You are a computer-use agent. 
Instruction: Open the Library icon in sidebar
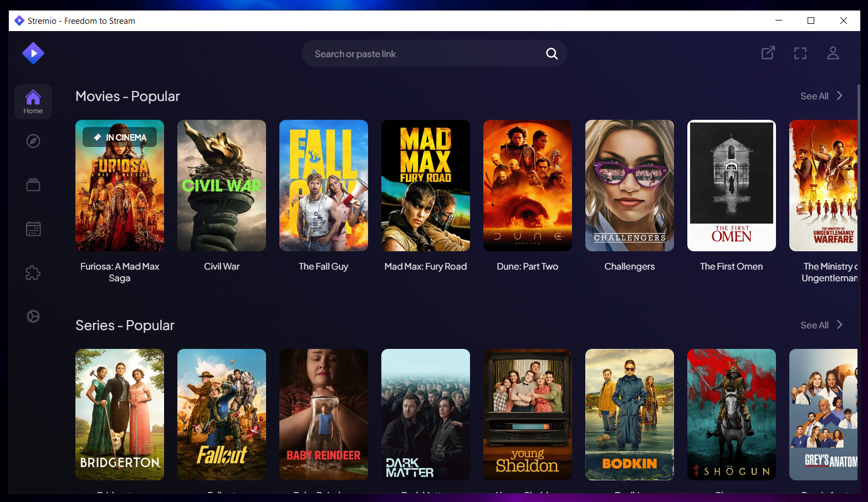point(33,185)
